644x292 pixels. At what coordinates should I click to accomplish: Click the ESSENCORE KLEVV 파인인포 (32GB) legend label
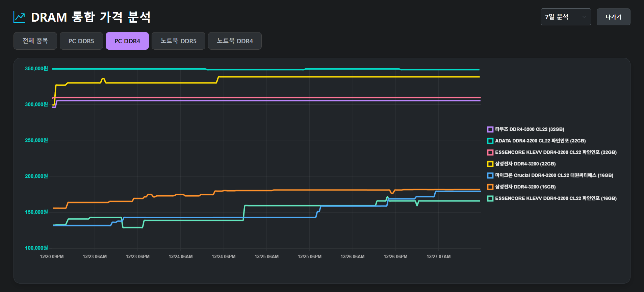coord(556,152)
